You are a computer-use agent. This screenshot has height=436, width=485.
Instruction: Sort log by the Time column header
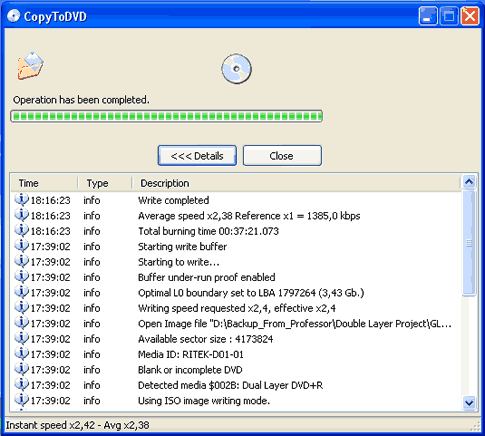click(x=44, y=183)
